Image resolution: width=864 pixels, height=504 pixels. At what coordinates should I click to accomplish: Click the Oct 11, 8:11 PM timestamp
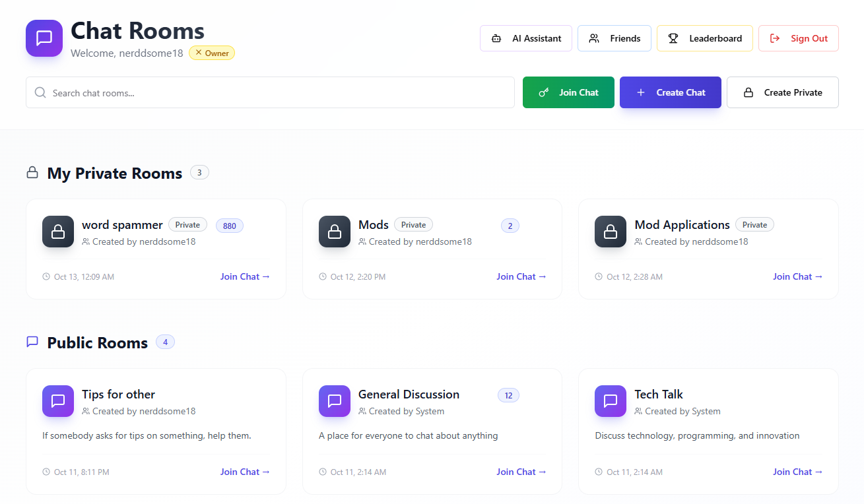pyautogui.click(x=82, y=472)
